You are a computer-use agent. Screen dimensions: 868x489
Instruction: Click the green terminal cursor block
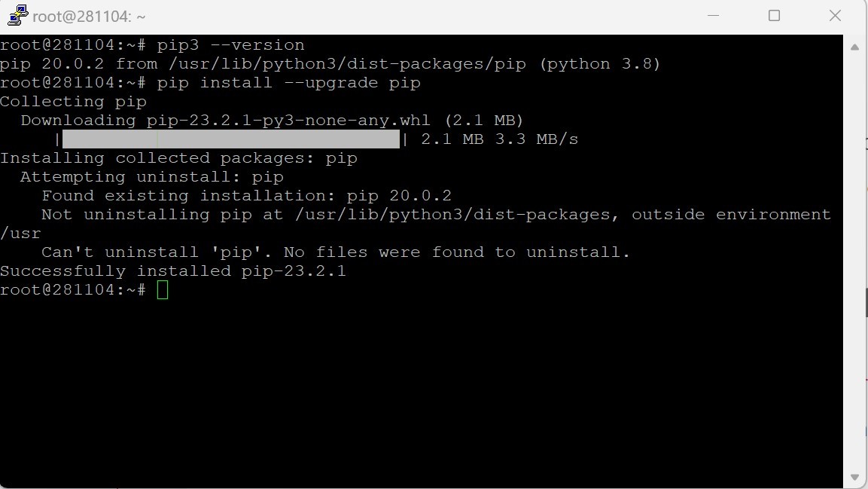click(x=164, y=289)
